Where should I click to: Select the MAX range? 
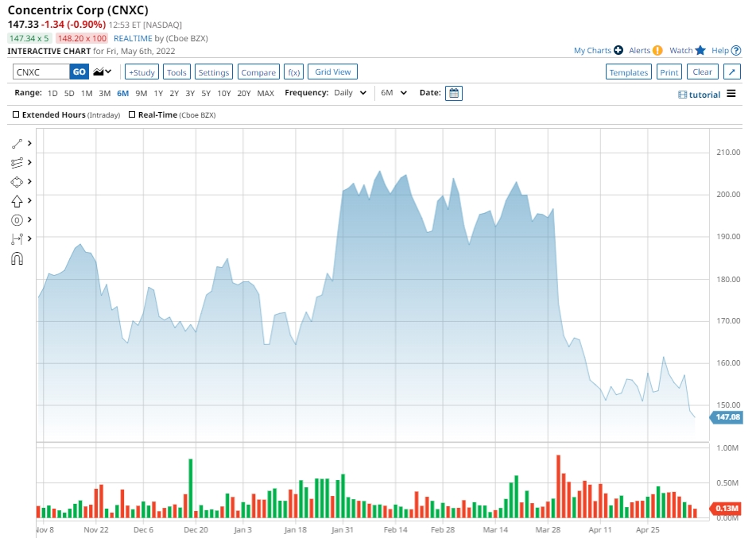pyautogui.click(x=266, y=93)
